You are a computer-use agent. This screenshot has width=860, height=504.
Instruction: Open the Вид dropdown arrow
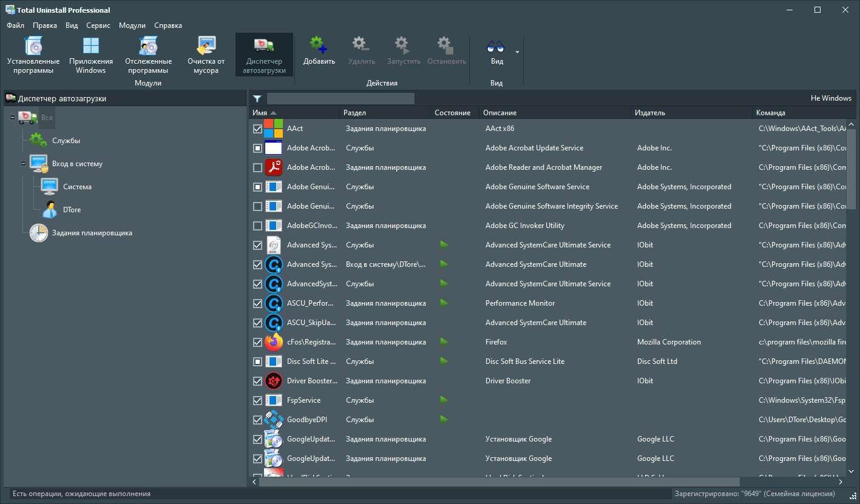pyautogui.click(x=517, y=52)
